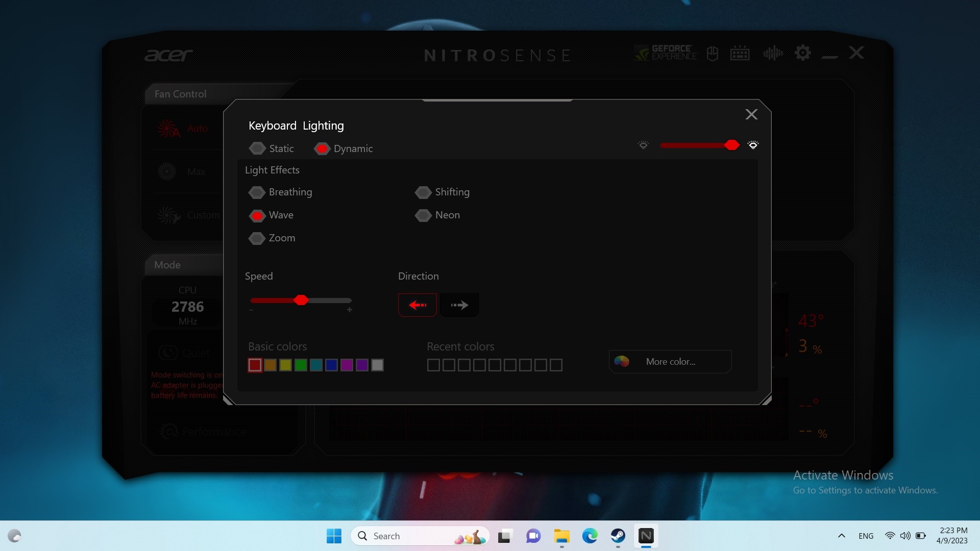The width and height of the screenshot is (980, 551).
Task: Click the dim brightness icon
Action: point(643,145)
